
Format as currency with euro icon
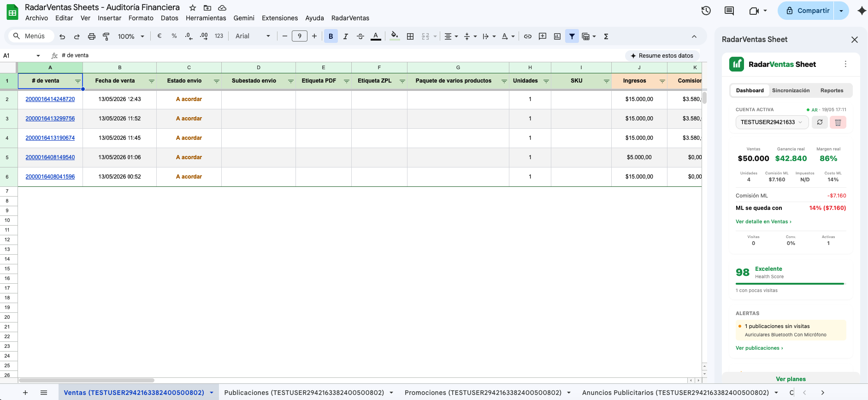159,36
